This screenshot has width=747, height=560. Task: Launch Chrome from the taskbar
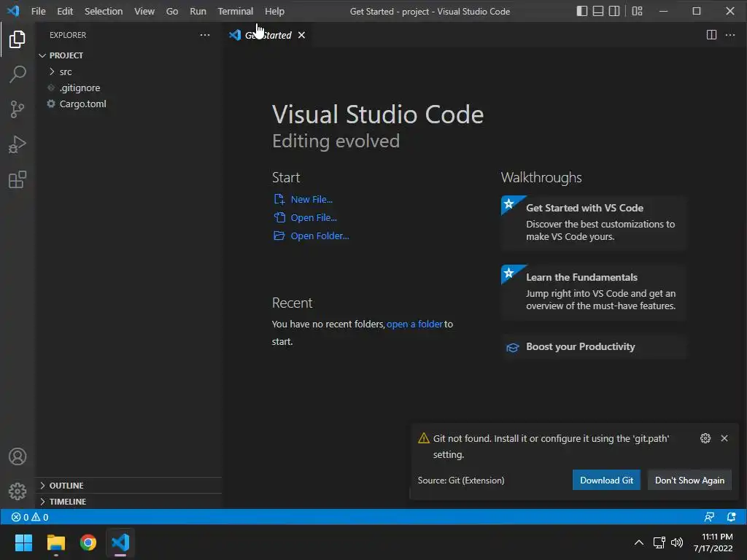[88, 542]
